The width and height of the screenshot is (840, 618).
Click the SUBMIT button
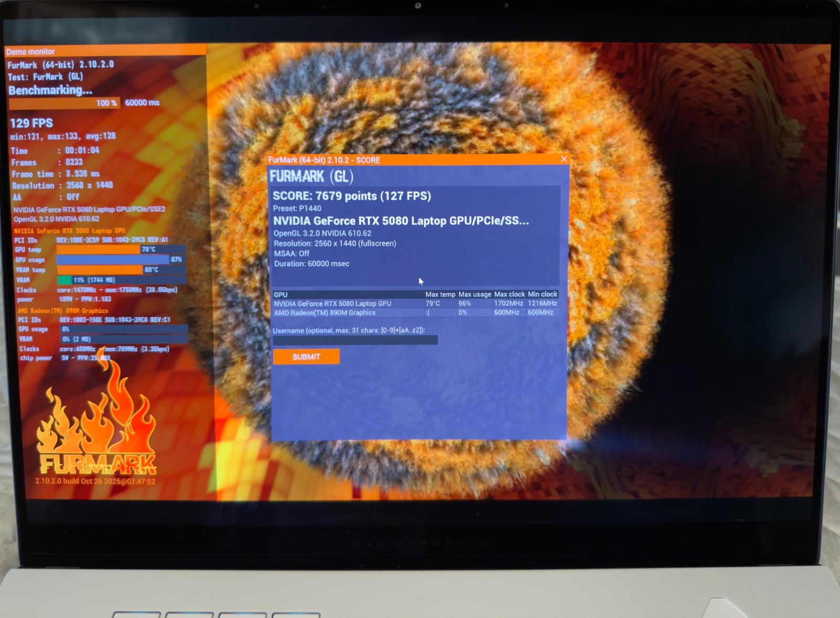[306, 357]
